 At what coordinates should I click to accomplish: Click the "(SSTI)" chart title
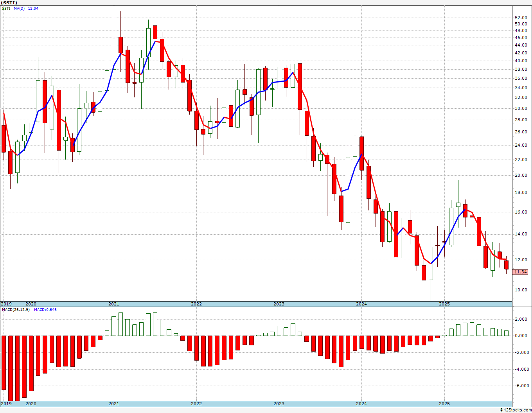pos(9,3)
